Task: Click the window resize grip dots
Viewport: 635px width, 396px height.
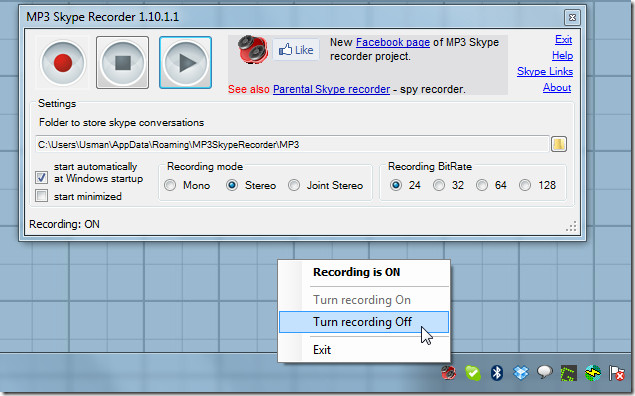Action: coord(571,227)
